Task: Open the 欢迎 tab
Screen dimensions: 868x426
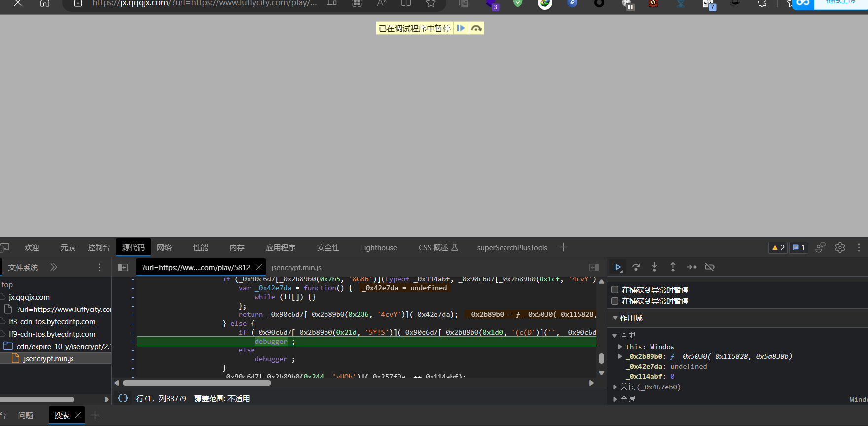Action: pos(32,248)
